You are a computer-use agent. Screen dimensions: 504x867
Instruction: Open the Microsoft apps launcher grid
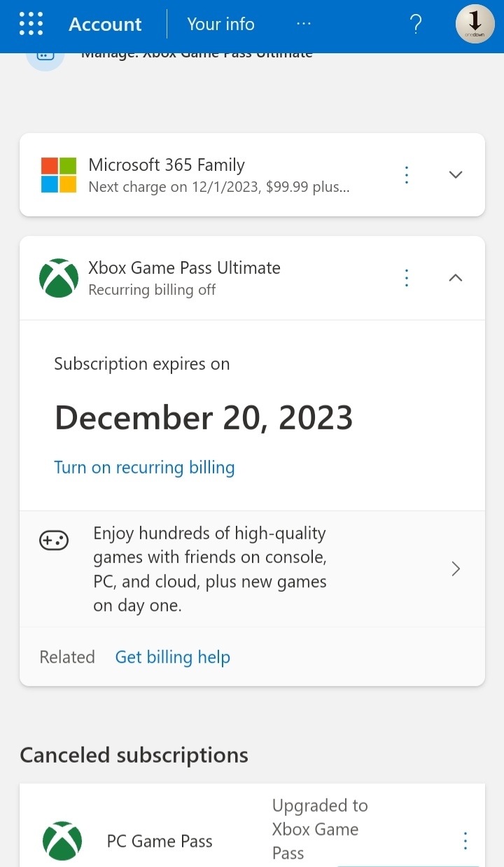tap(31, 24)
